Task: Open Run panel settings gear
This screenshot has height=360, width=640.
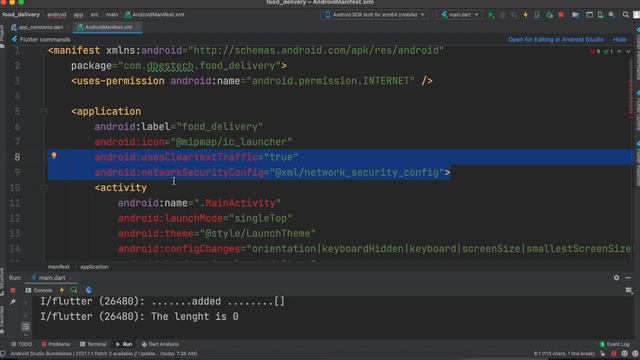Action: [616, 278]
